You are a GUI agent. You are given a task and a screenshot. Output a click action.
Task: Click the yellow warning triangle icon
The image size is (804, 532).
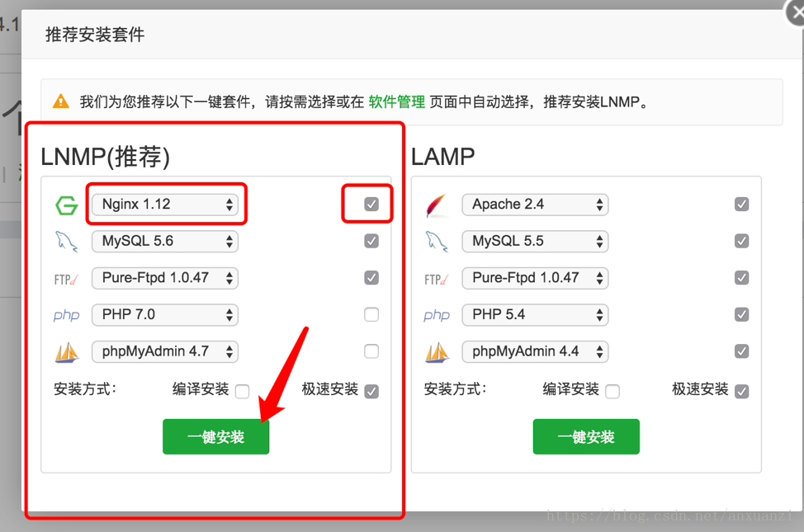(59, 101)
